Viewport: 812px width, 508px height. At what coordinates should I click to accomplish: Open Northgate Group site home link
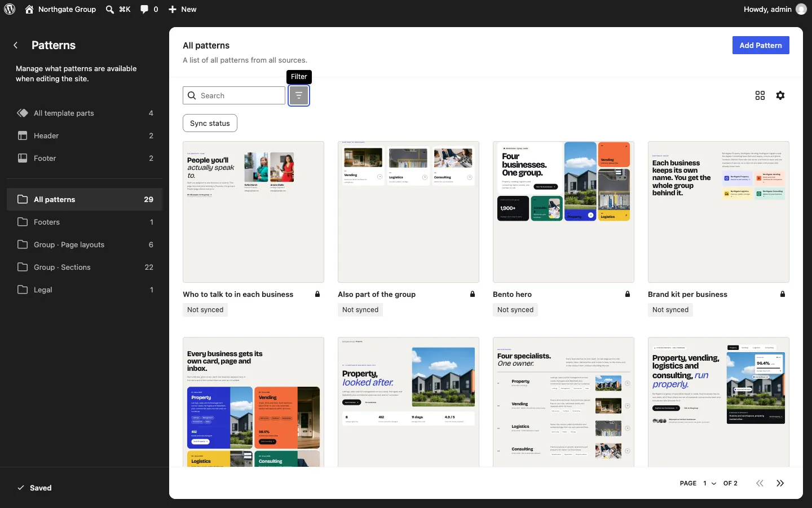click(60, 9)
